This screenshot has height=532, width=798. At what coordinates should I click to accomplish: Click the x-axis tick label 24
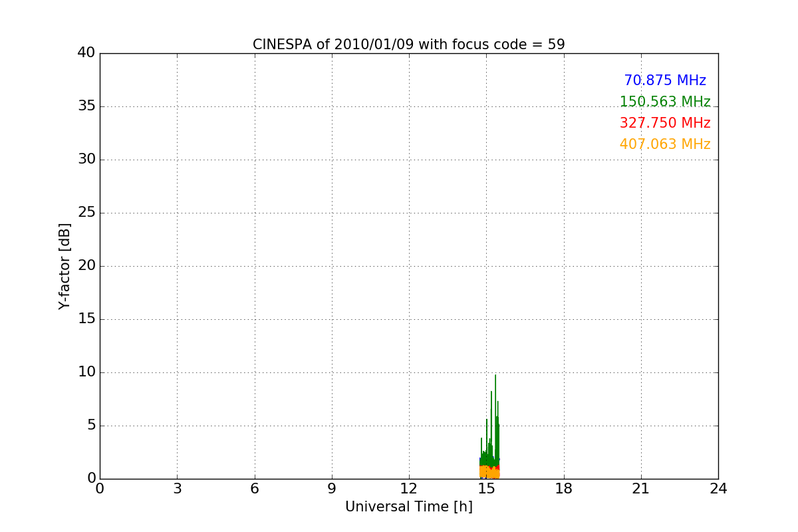click(x=718, y=489)
